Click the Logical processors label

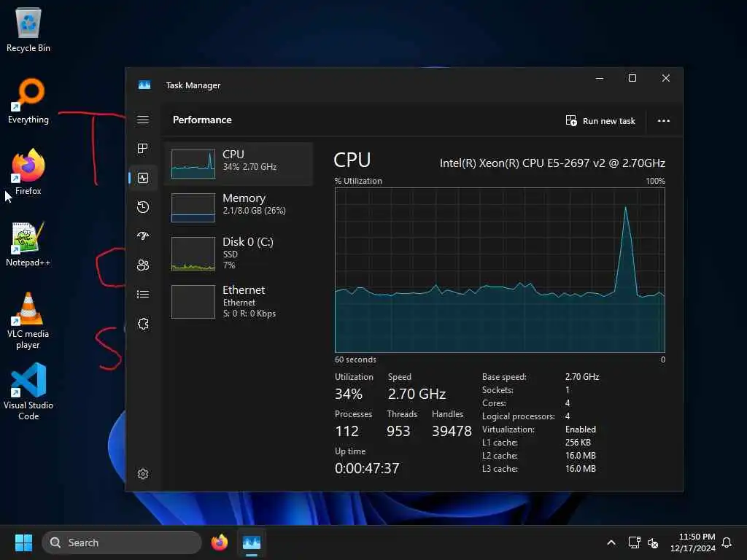(x=519, y=416)
